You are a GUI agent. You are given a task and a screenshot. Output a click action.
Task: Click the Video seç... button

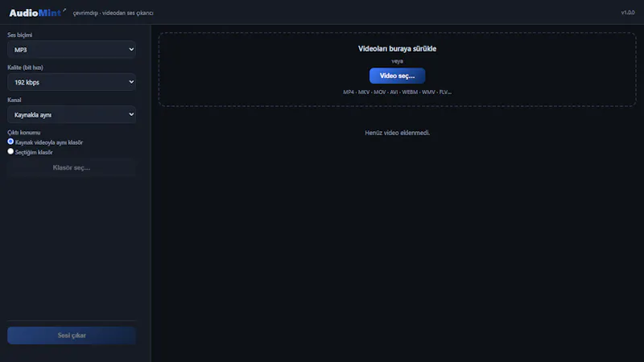[x=397, y=76]
